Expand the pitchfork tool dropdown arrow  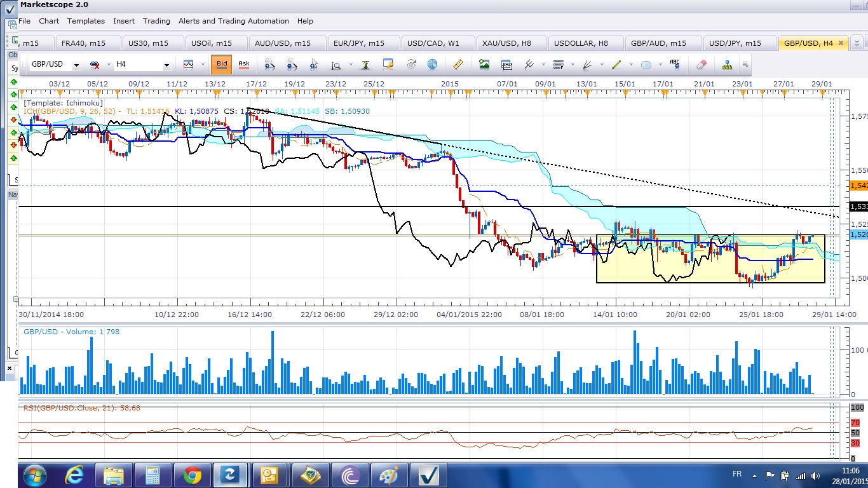543,64
